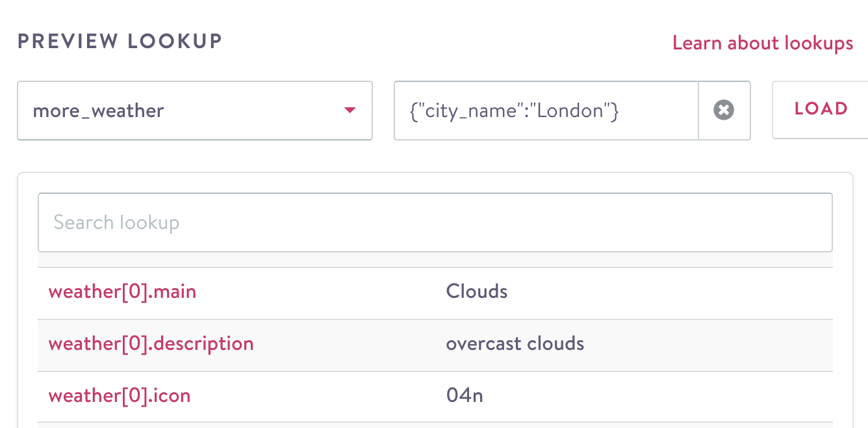Select the weather[0].description key
868x428 pixels.
coord(151,343)
